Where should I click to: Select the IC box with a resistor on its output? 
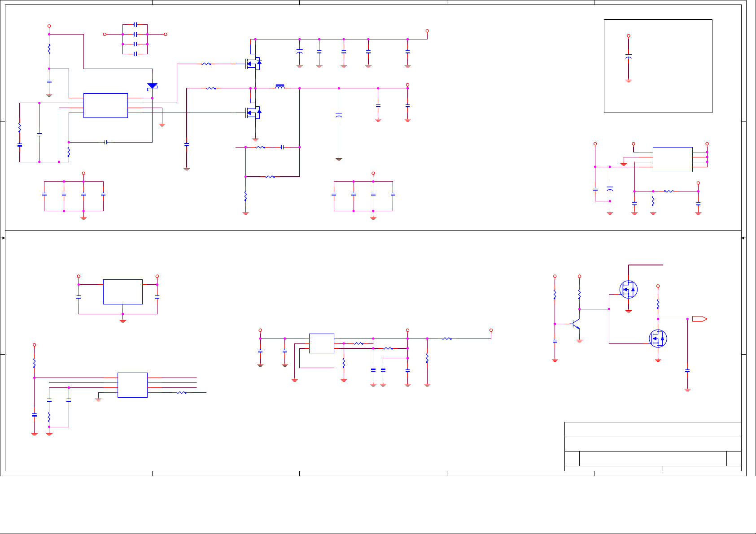pyautogui.click(x=132, y=385)
